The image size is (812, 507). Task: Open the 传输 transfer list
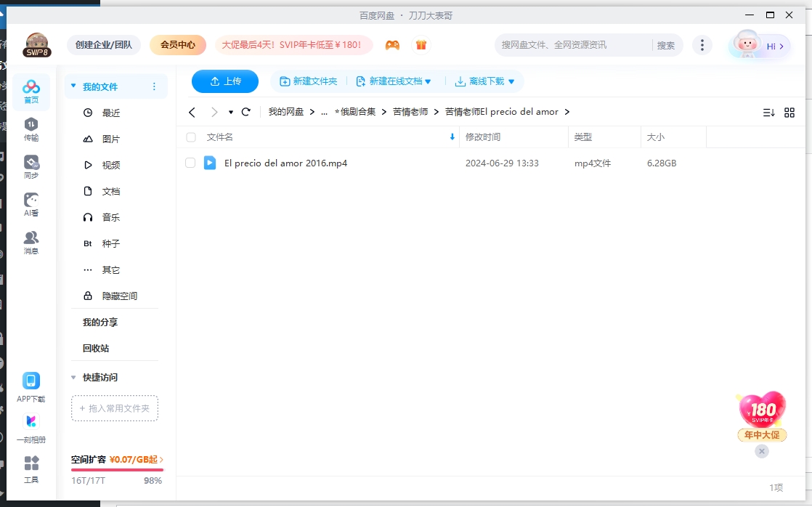coord(31,131)
